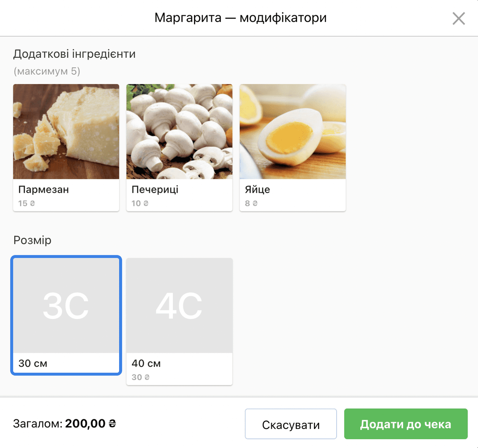Click the 30 ₴ price under 40 см
Image resolution: width=478 pixels, height=448 pixels.
pos(141,377)
